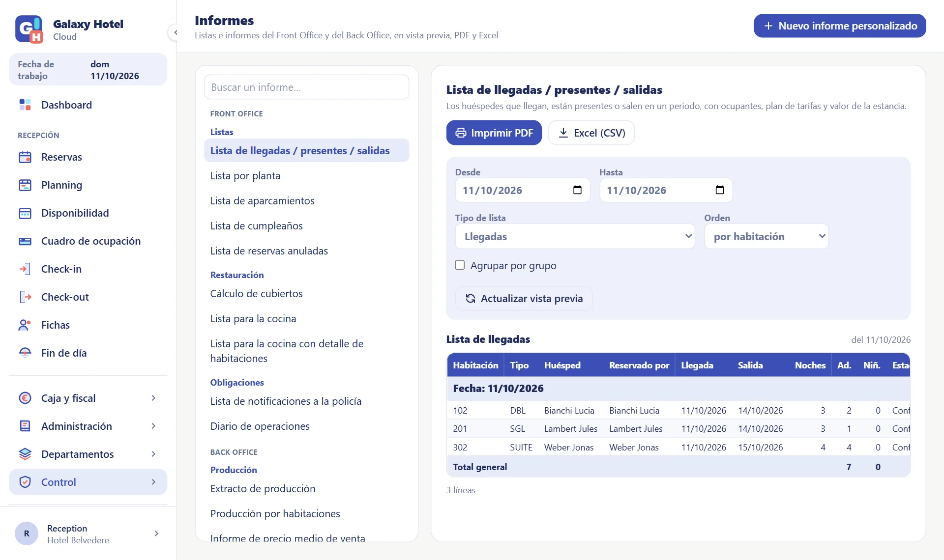The image size is (944, 560).
Task: Open the Desde date picker calendar icon
Action: tap(577, 190)
